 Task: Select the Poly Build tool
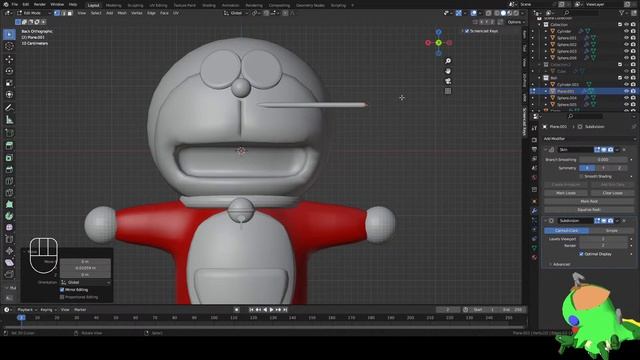click(x=9, y=204)
